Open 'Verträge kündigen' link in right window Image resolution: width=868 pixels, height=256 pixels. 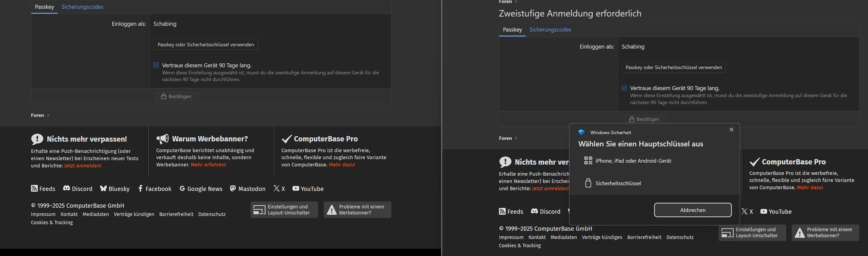pos(602,237)
